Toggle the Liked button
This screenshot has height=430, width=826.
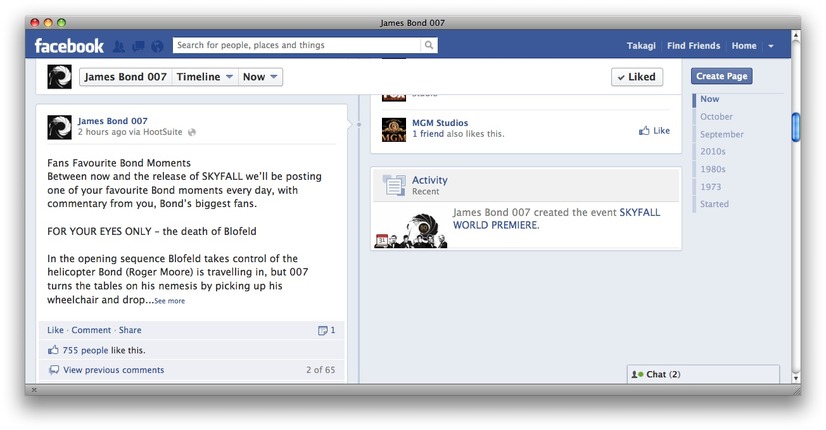tap(637, 77)
